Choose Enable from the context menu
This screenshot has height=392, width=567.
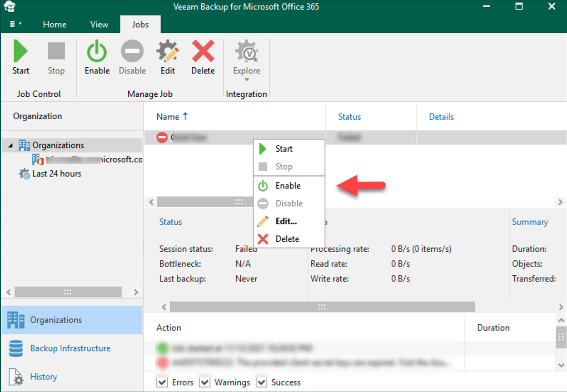[289, 186]
